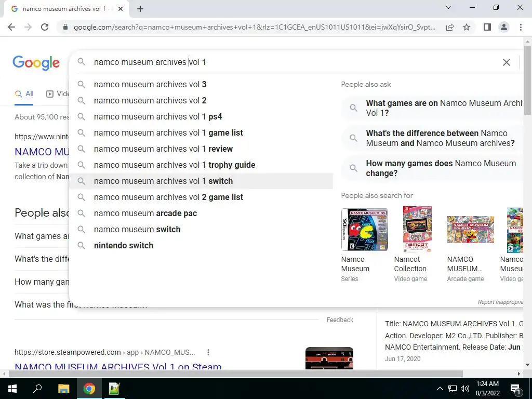Image resolution: width=532 pixels, height=399 pixels.
Task: Click the horizontal scroll right arrow
Action: pos(519,374)
